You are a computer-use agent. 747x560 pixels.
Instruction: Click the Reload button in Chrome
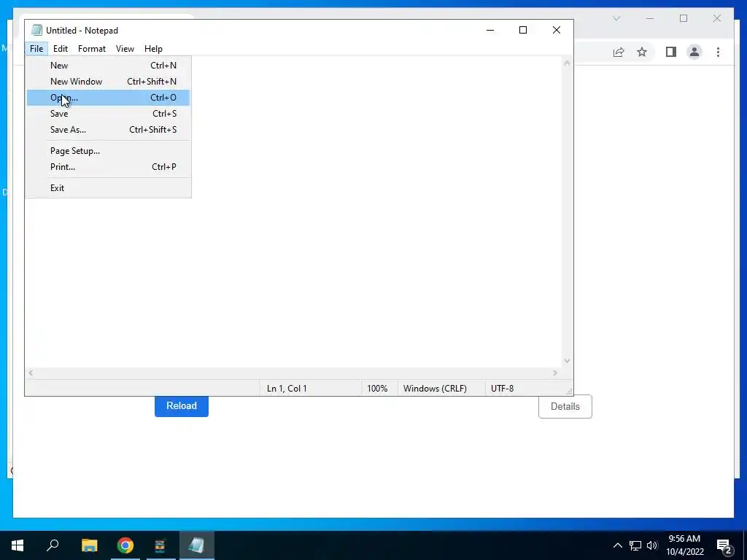pyautogui.click(x=182, y=405)
